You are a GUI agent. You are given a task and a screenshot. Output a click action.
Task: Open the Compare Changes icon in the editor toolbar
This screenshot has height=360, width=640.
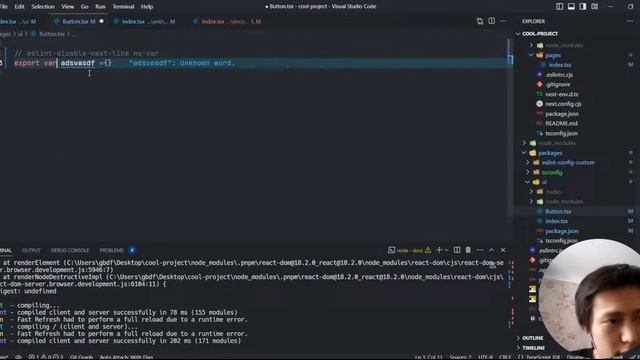(x=480, y=21)
